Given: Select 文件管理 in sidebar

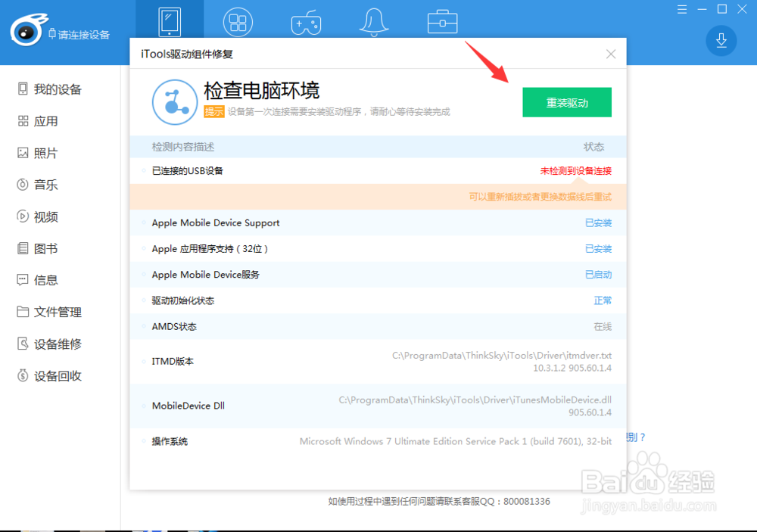Looking at the screenshot, I should coord(49,313).
